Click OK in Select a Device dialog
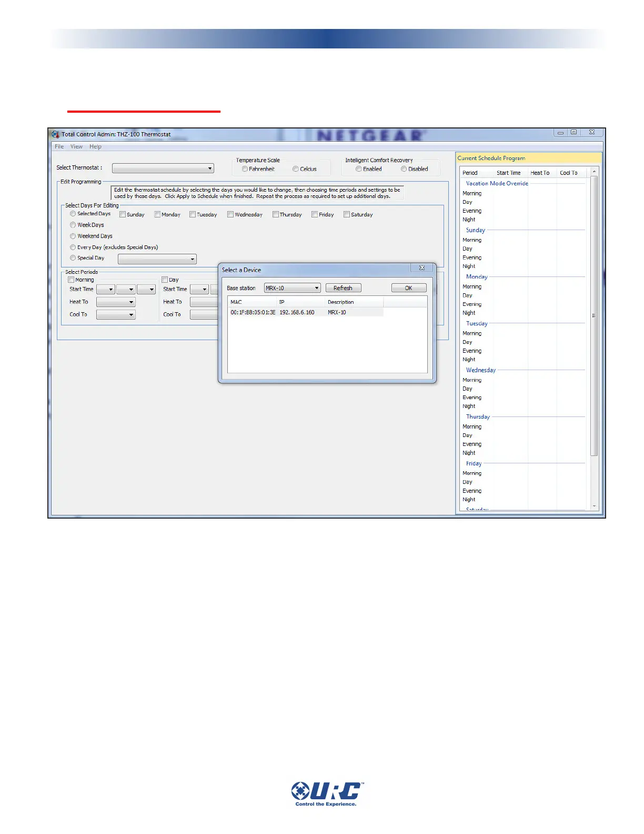The image size is (644, 834). pos(409,288)
